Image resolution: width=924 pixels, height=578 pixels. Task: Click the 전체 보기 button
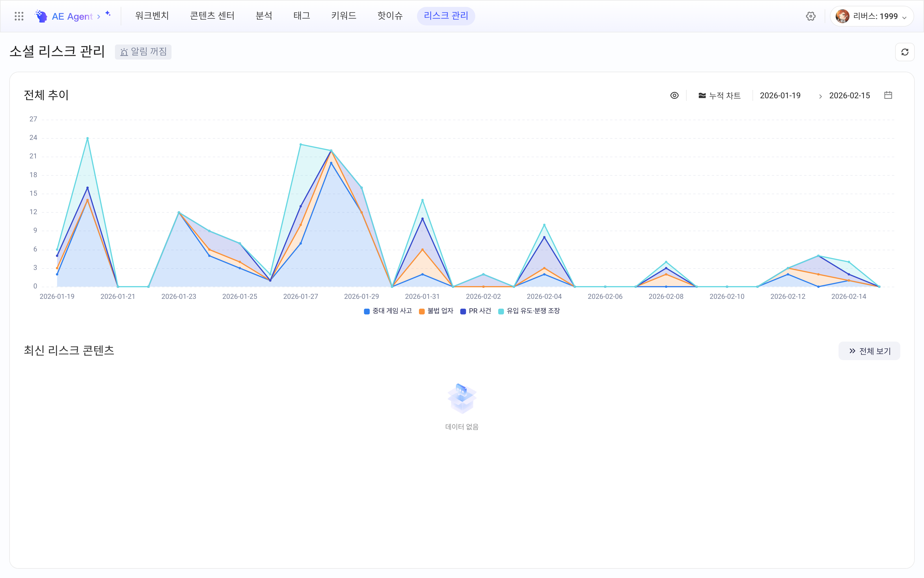tap(869, 351)
